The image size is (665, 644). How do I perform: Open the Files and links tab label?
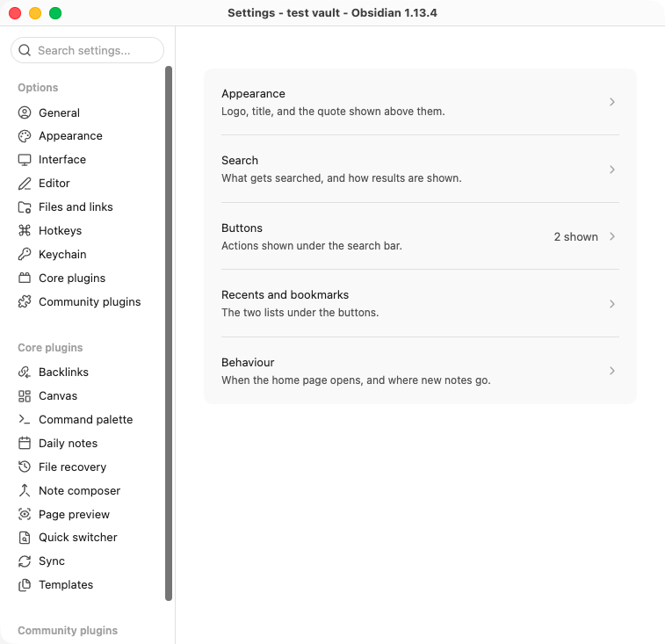coord(76,207)
